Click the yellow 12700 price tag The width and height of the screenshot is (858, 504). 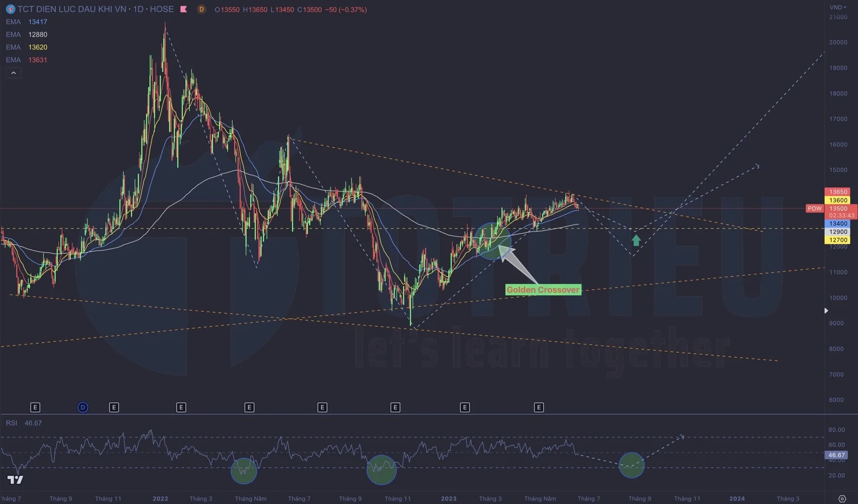[838, 240]
